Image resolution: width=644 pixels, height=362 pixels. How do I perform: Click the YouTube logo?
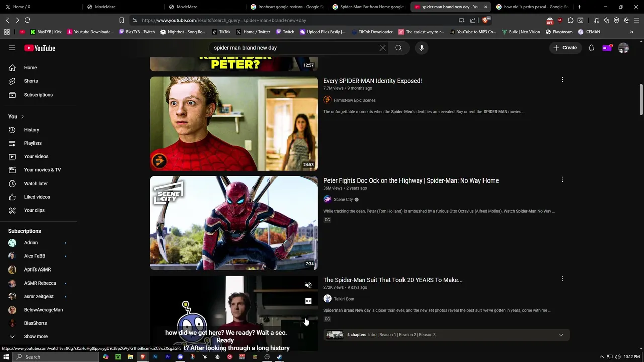[40, 48]
